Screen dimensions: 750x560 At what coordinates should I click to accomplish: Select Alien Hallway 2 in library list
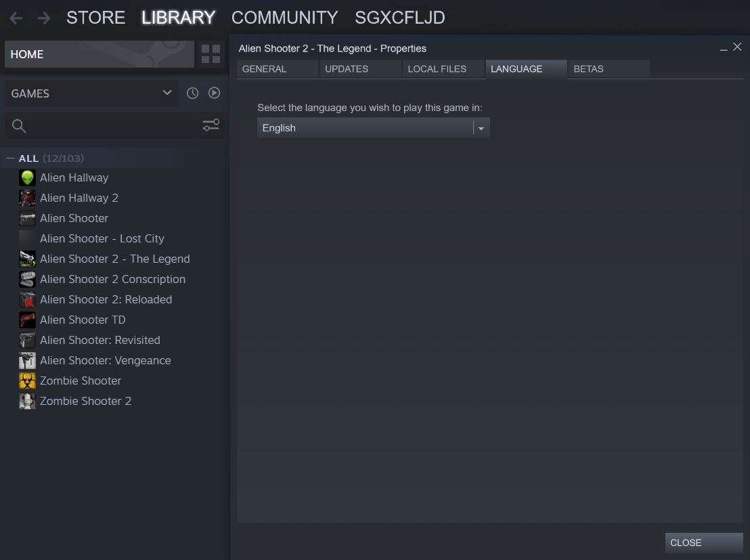click(x=79, y=198)
